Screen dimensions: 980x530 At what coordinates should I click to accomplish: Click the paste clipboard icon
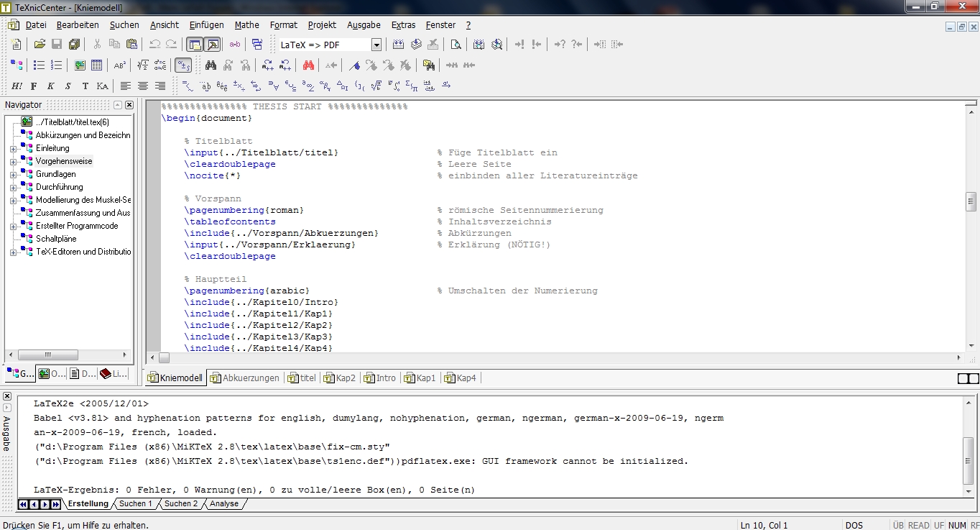click(131, 45)
